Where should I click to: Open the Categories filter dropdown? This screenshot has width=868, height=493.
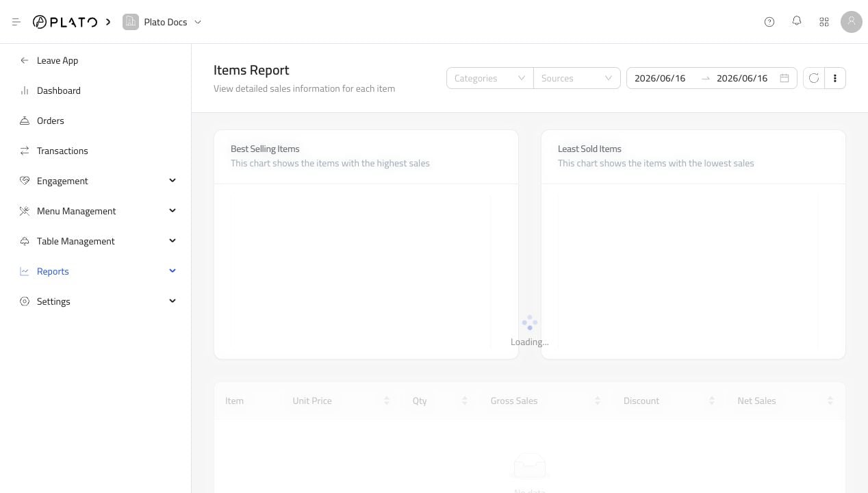489,78
